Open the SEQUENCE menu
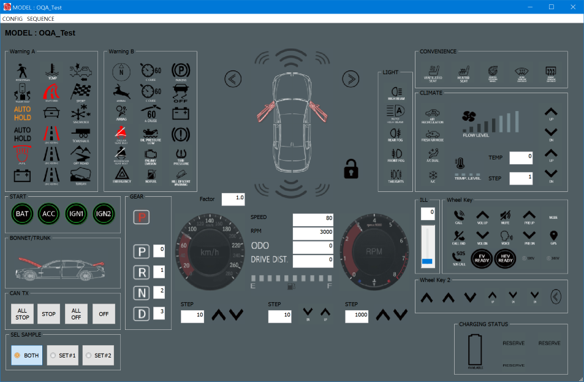This screenshot has height=382, width=584. click(x=40, y=19)
